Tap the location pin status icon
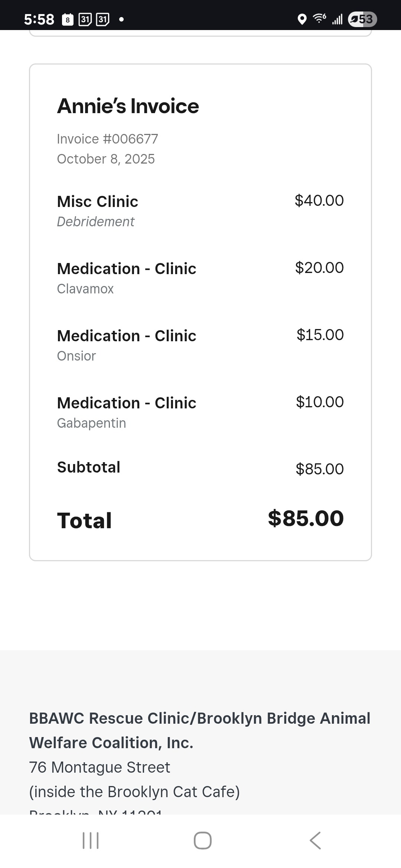The image size is (401, 868). [302, 19]
